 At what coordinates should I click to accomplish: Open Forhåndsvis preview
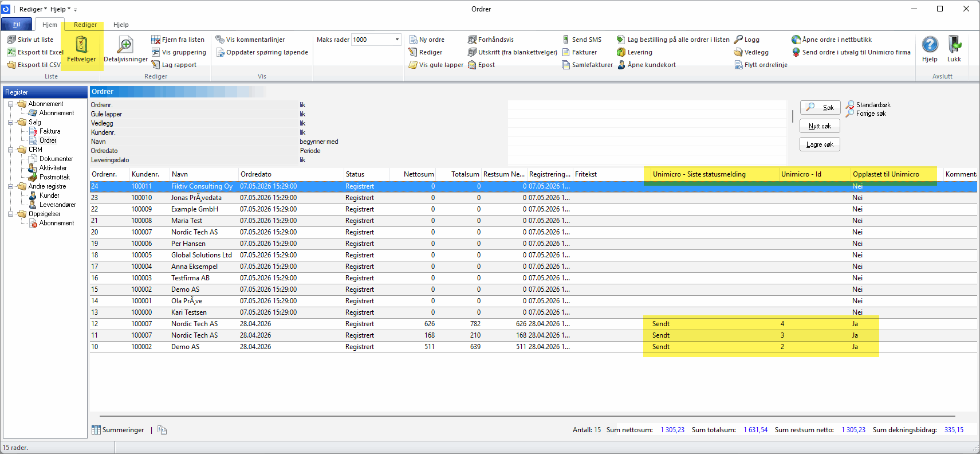(490, 40)
